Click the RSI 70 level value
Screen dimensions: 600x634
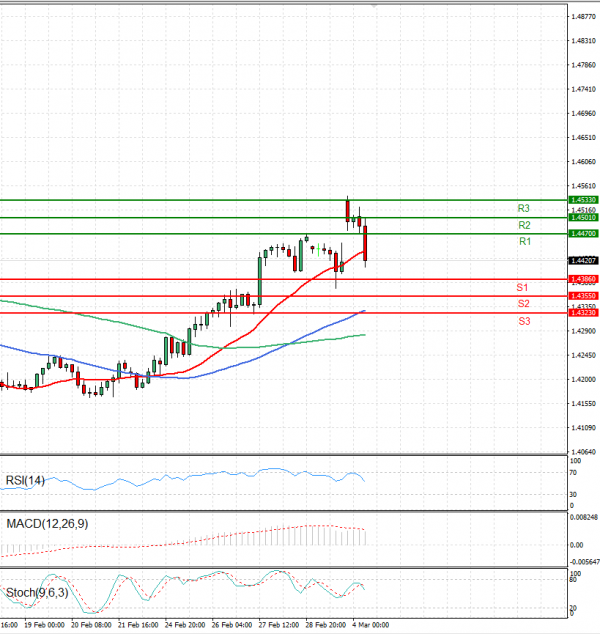pyautogui.click(x=573, y=472)
